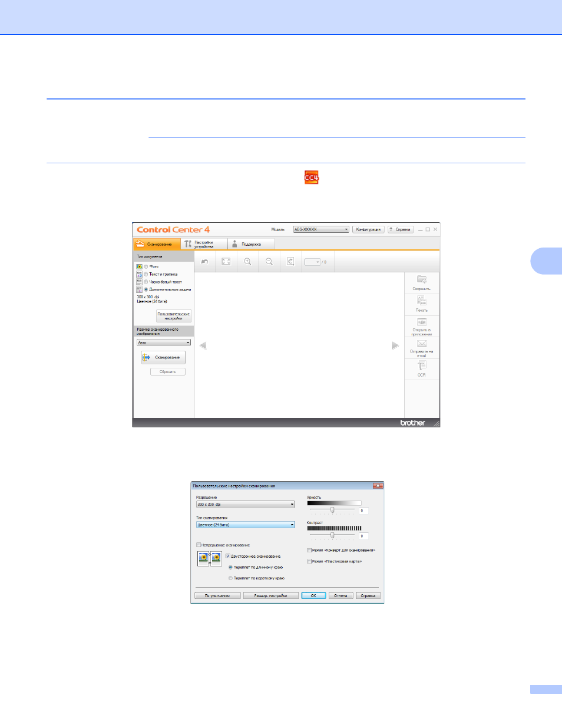Click the Справка button in the dialog

pyautogui.click(x=368, y=595)
